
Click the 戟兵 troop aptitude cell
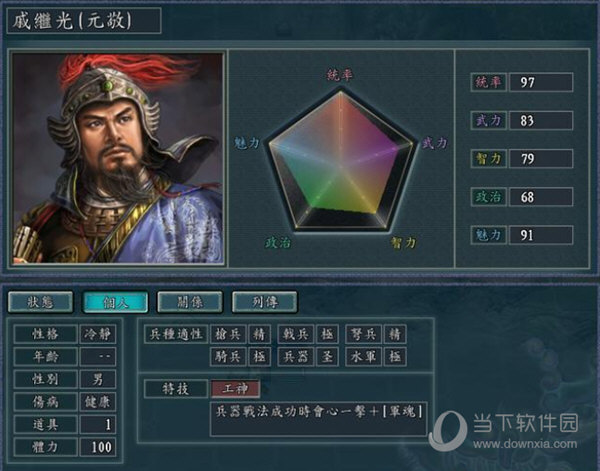click(x=296, y=334)
